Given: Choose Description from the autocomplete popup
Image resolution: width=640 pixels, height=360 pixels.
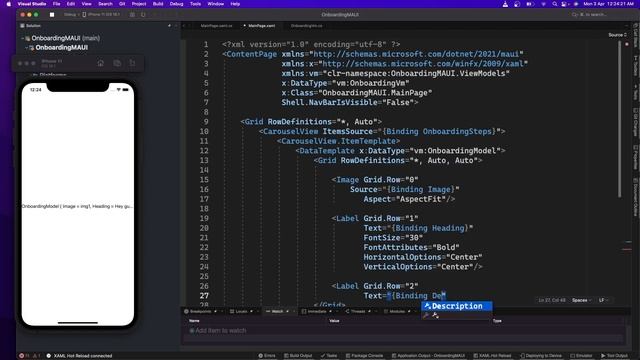Looking at the screenshot, I should [456, 306].
